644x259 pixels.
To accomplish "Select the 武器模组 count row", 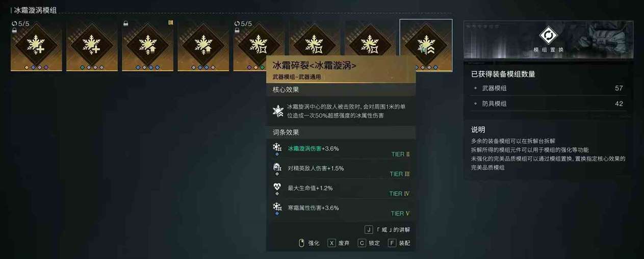I will (548, 88).
